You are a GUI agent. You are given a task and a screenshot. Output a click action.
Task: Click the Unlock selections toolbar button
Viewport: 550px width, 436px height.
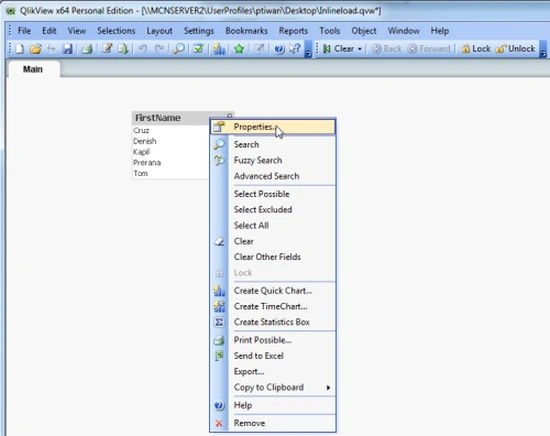click(x=515, y=49)
